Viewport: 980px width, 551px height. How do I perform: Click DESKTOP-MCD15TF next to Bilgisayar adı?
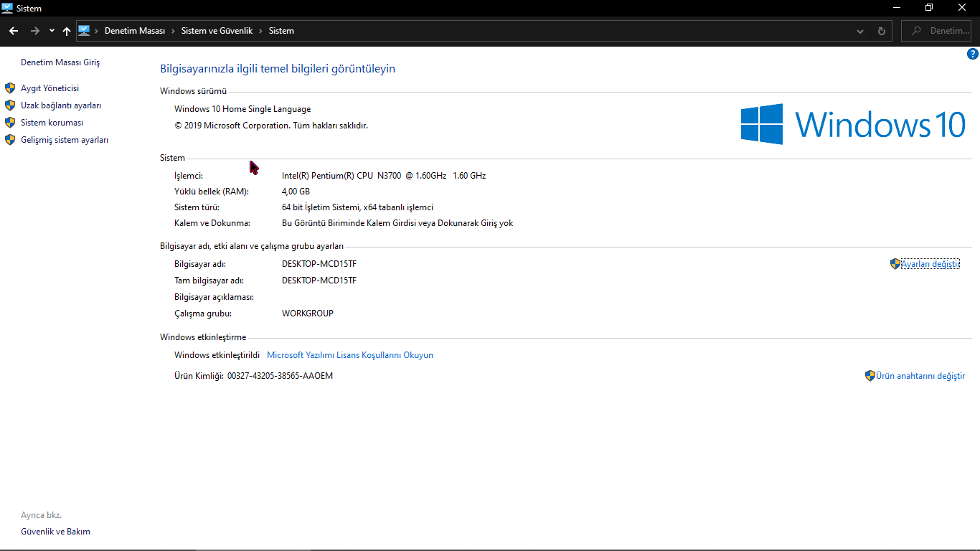click(x=319, y=264)
